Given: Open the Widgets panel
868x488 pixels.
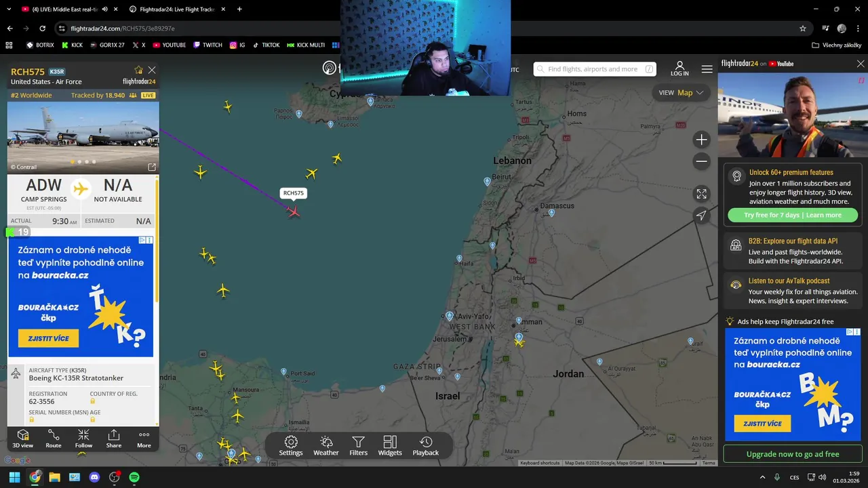Looking at the screenshot, I should pos(390,446).
